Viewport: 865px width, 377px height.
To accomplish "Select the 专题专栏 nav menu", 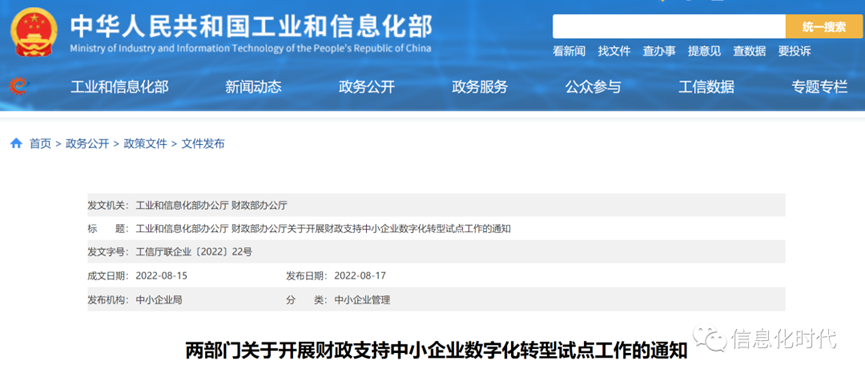I will click(x=820, y=87).
